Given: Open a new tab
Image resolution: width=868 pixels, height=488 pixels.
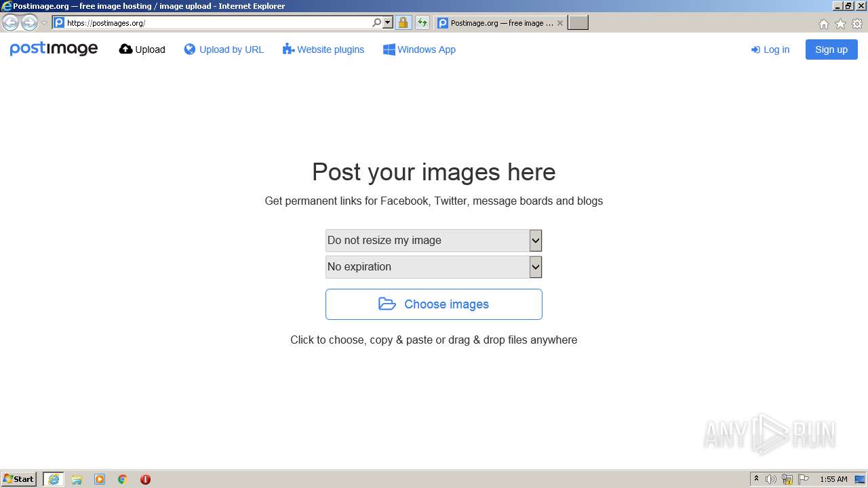Looking at the screenshot, I should tap(578, 23).
